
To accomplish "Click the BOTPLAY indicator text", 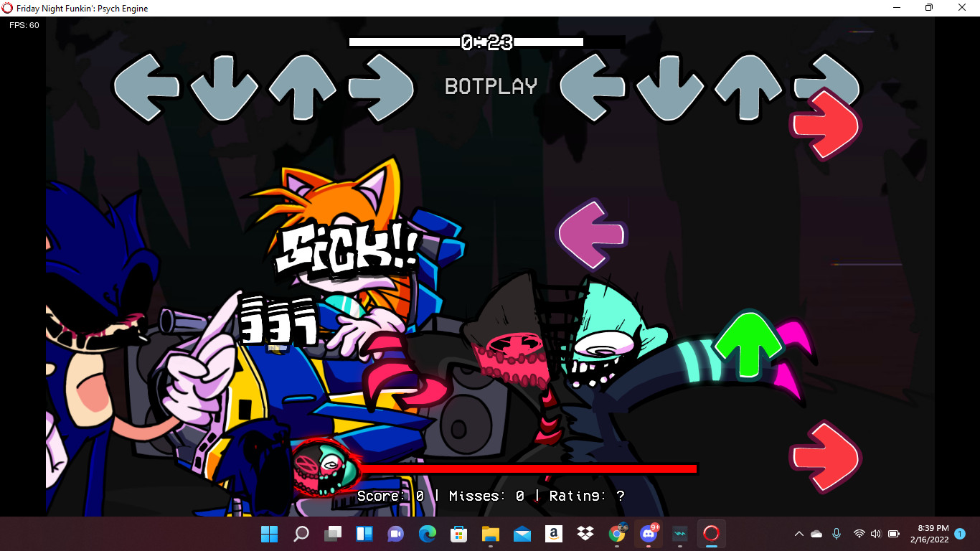I will click(490, 86).
